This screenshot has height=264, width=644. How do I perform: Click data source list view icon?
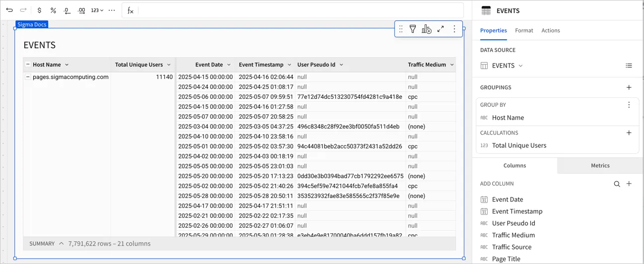(629, 66)
